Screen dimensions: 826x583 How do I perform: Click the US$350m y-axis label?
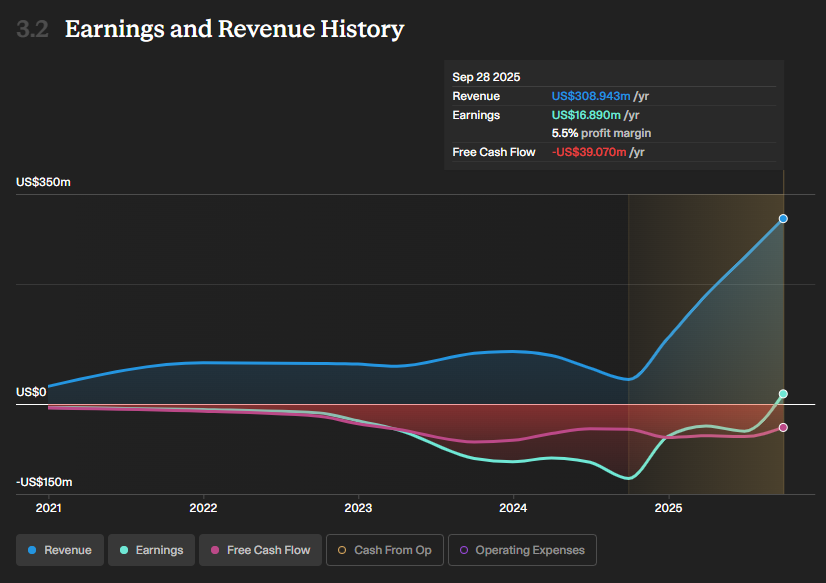pos(43,182)
